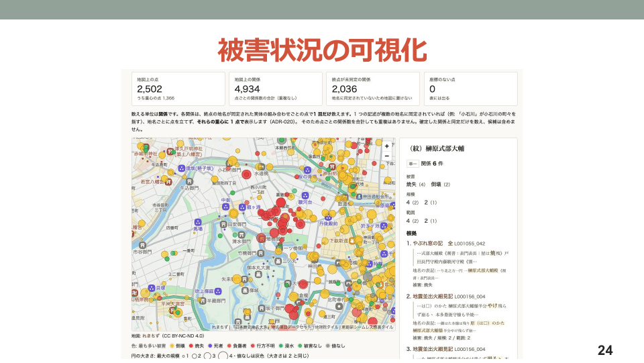
Task: Click yellow 倒壊 legend dot
Action: click(x=172, y=346)
